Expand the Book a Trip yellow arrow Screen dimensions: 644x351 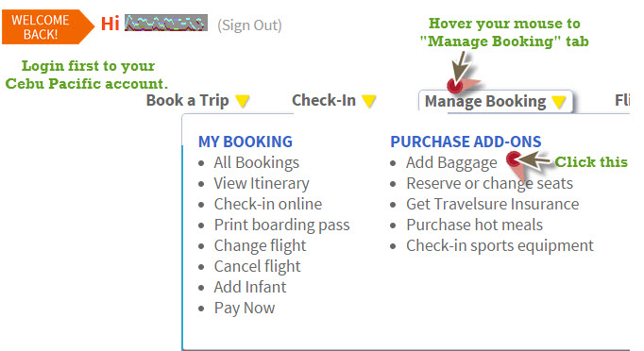(x=243, y=101)
